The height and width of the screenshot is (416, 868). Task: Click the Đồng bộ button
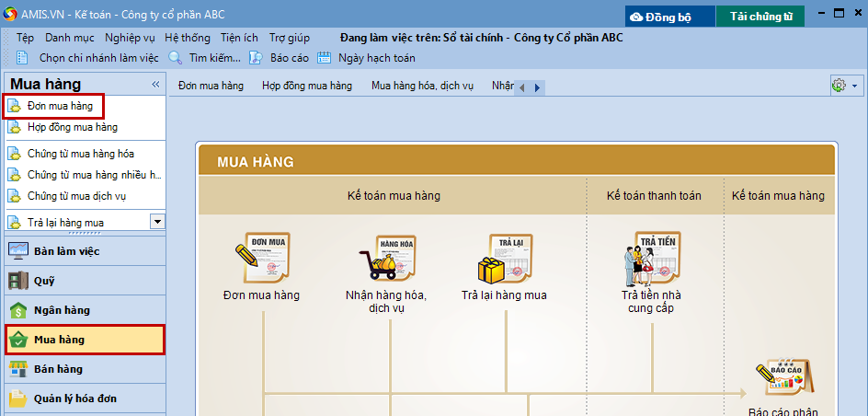tap(670, 17)
